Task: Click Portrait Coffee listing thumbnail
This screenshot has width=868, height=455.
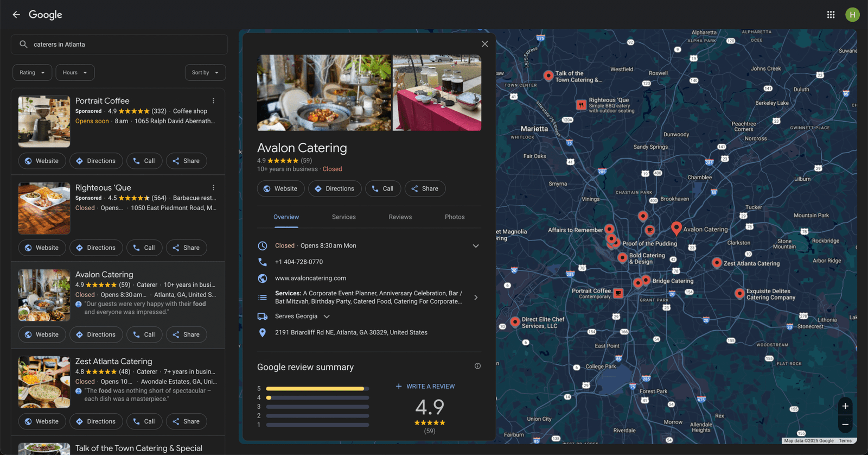Action: click(x=44, y=122)
